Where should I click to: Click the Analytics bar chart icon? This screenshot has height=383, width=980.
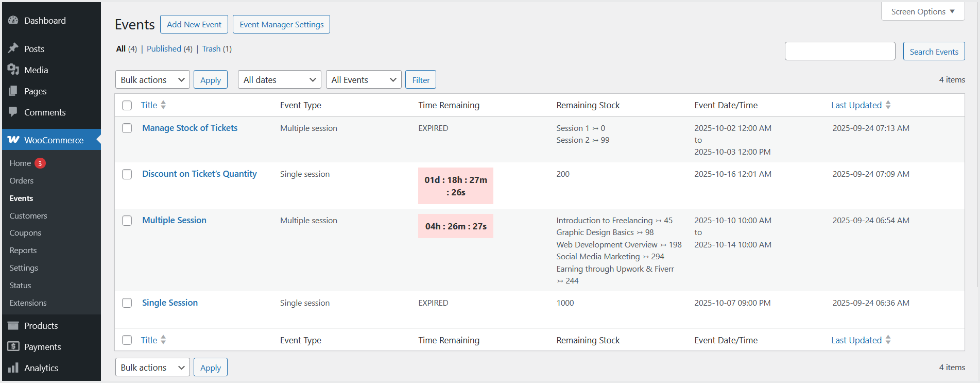click(x=13, y=368)
